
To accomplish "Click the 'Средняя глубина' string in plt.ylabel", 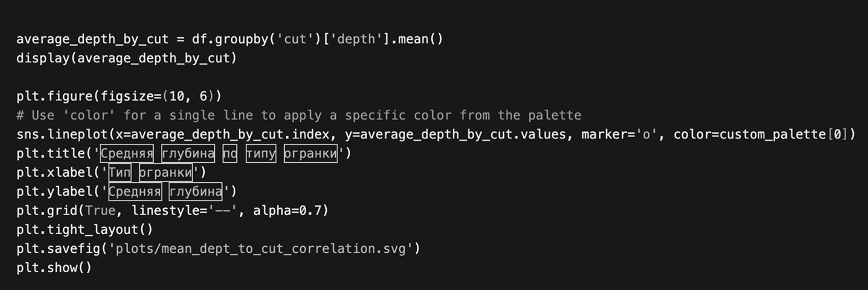I will click(165, 192).
